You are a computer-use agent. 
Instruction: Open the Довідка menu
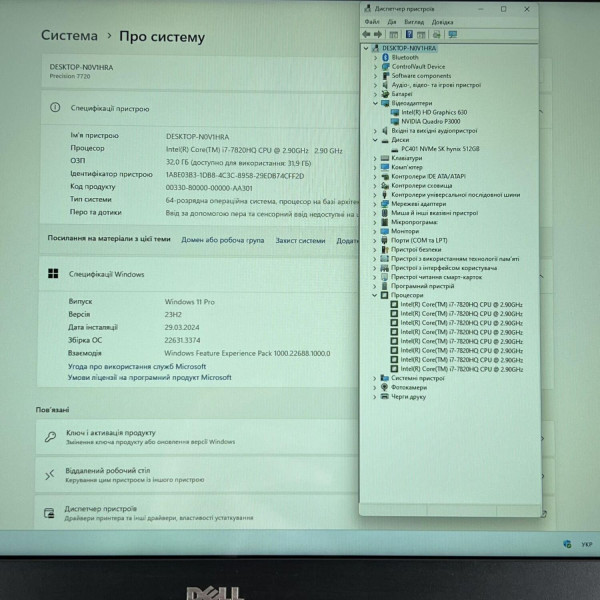coord(442,22)
